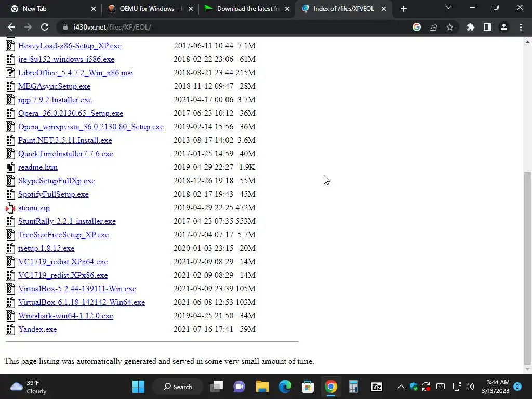Screen dimensions: 532x399
Task: Click the SpotifyFullSetup.exe link
Action: [x=54, y=194]
